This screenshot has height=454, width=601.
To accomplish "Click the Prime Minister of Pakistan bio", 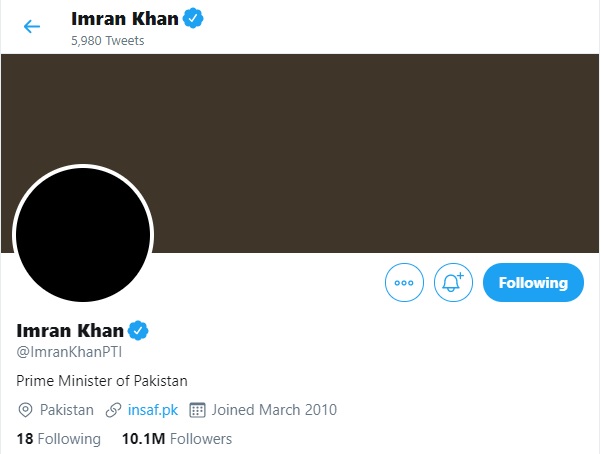I will click(102, 381).
